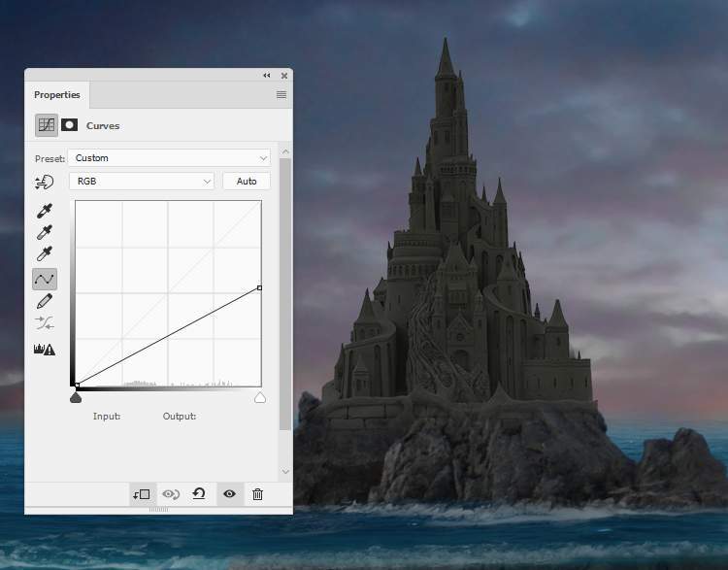Close the Properties panel

[284, 76]
